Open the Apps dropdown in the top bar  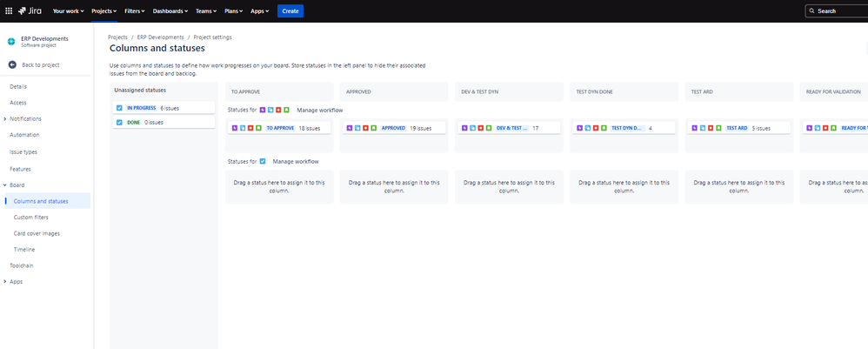pyautogui.click(x=260, y=11)
